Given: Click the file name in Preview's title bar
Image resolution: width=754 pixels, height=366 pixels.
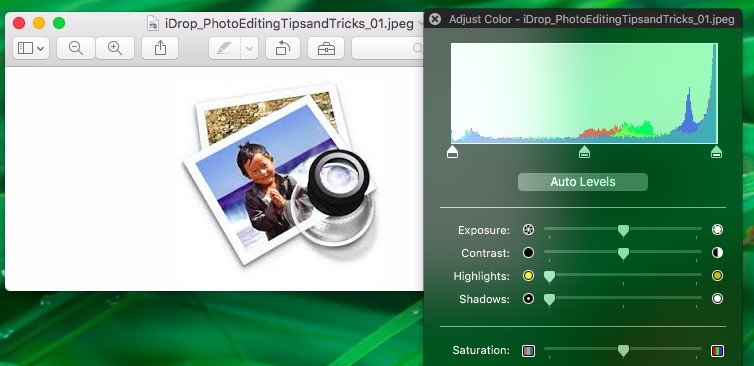Looking at the screenshot, I should [289, 24].
